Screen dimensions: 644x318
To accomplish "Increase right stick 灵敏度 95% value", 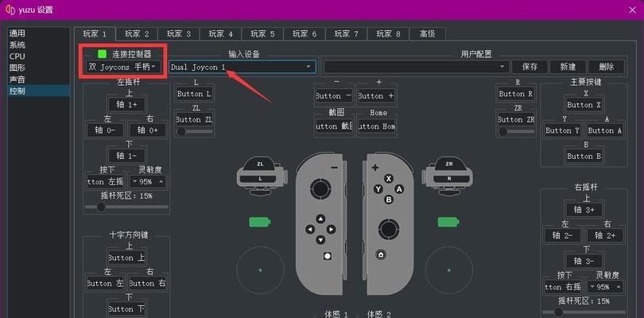I will (x=618, y=287).
